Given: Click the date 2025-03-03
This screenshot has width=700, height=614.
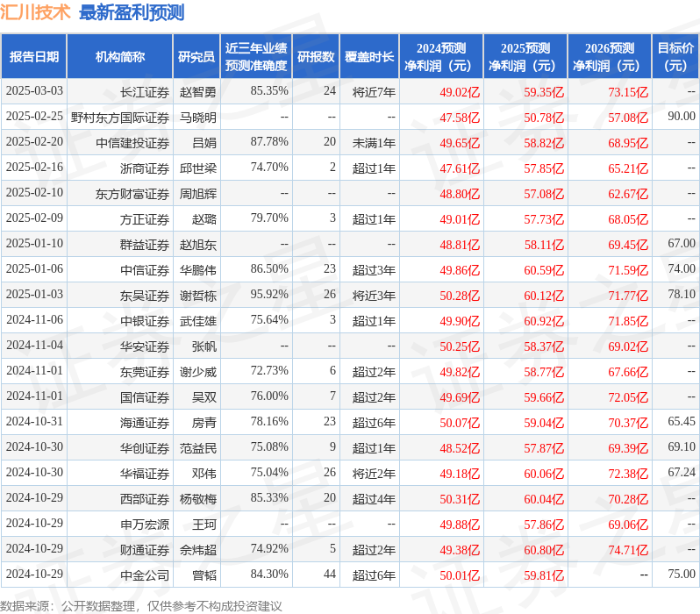Looking at the screenshot, I should [x=34, y=91].
